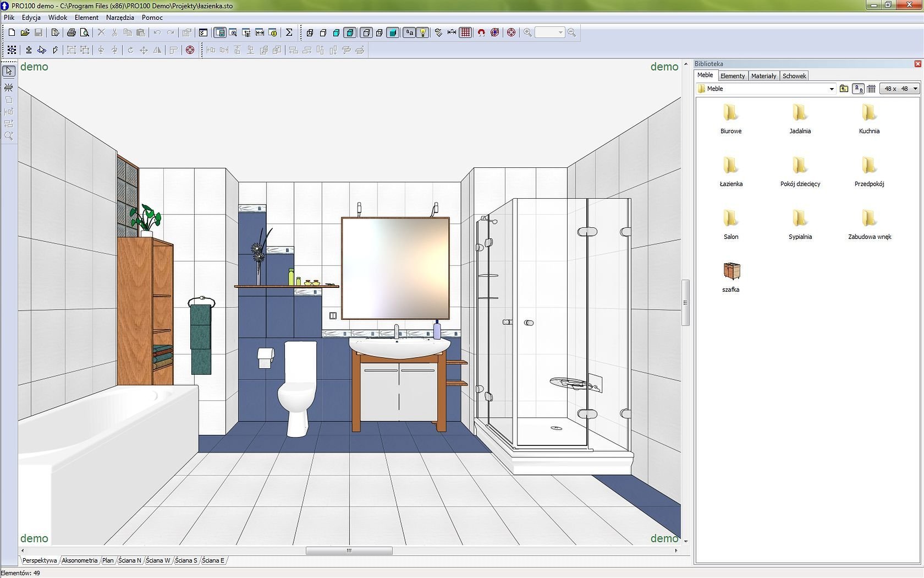Open the Narzędzia menu

[x=120, y=18]
